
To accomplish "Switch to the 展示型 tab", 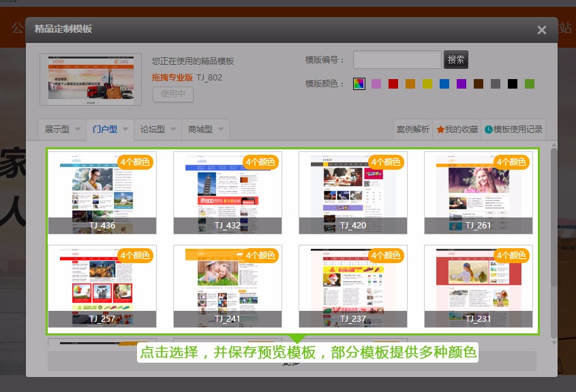I will [57, 130].
